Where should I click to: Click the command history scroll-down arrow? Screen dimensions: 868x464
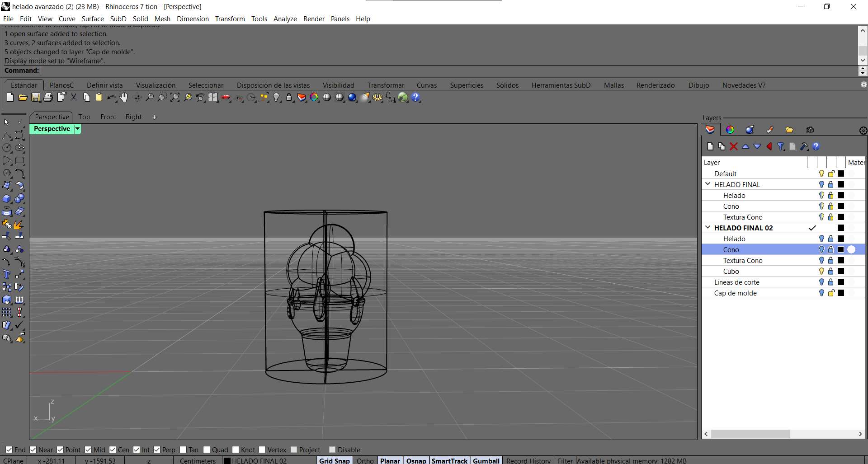tap(863, 60)
